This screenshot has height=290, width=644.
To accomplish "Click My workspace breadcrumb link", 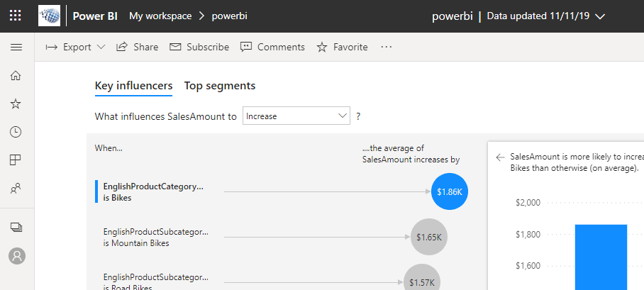I will (158, 16).
